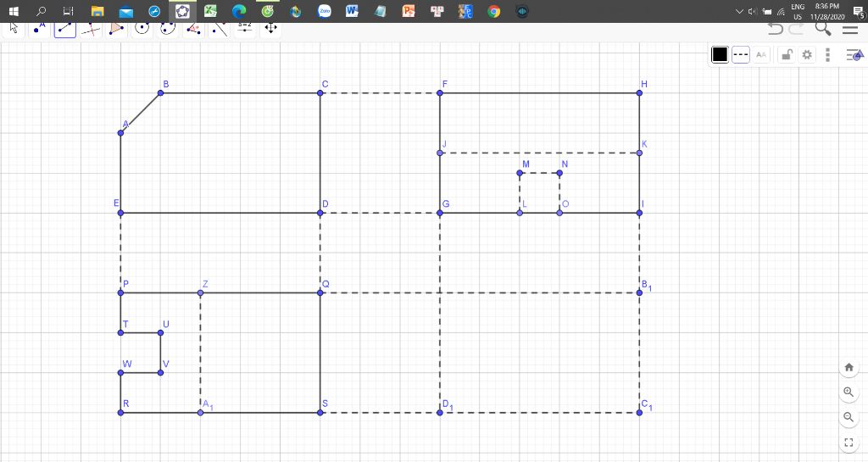868x462 pixels.
Task: Open the Windows Start menu
Action: [x=14, y=11]
